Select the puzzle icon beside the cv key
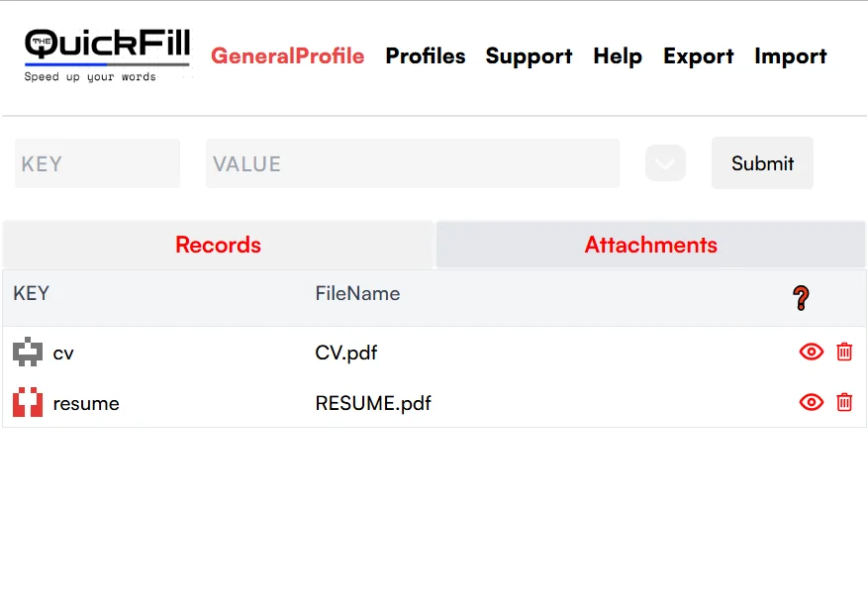 tap(28, 352)
